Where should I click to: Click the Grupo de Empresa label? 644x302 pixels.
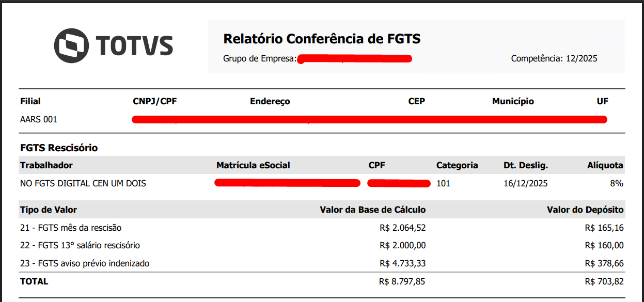tap(259, 58)
